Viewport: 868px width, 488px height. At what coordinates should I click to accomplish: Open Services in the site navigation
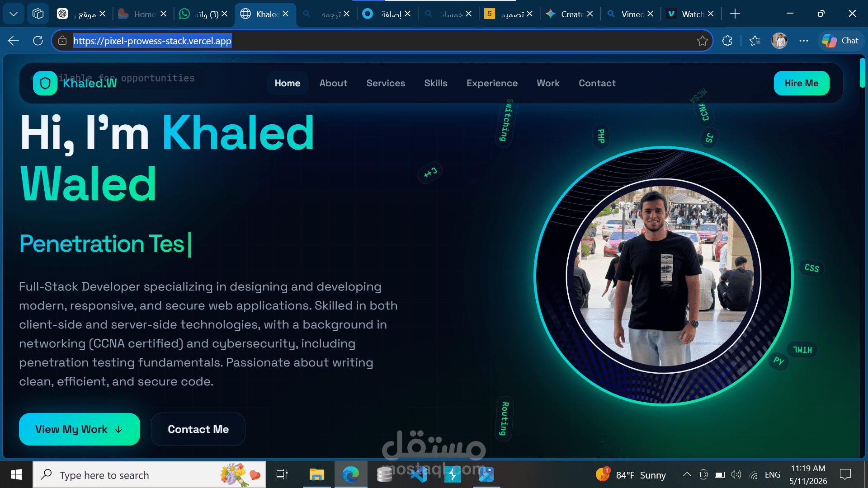click(386, 83)
